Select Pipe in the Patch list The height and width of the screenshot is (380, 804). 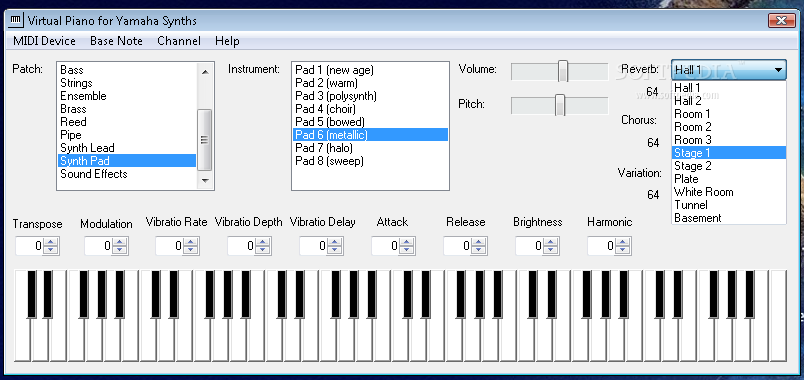coord(127,135)
